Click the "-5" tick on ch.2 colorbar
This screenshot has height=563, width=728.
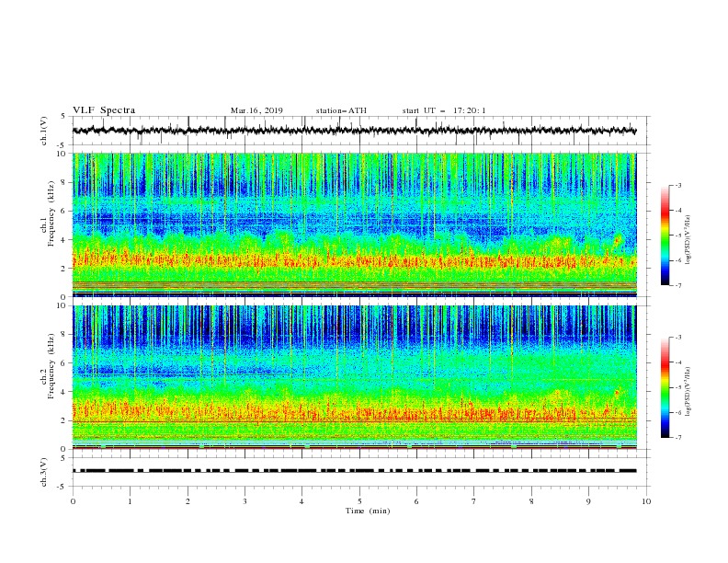coord(678,387)
